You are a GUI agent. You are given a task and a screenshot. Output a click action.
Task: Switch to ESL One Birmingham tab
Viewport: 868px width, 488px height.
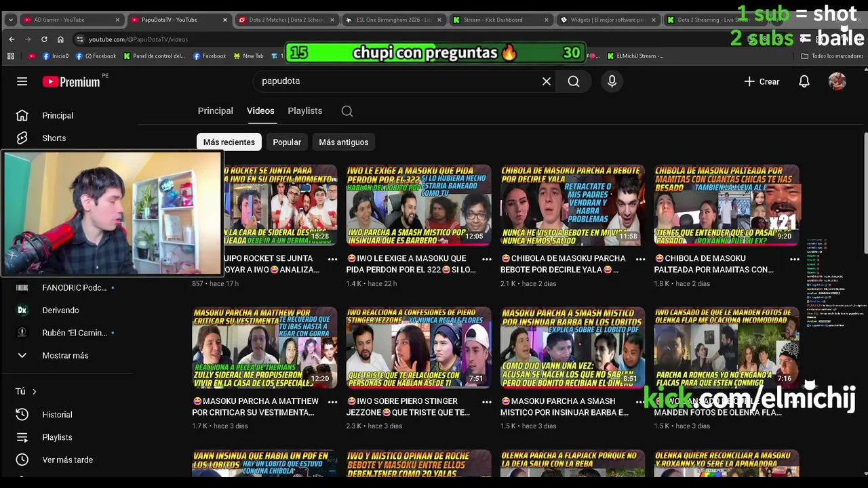point(393,20)
